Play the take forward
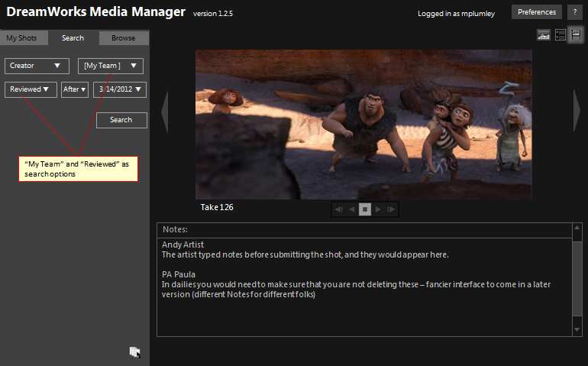Image resolution: width=588 pixels, height=366 pixels. (x=378, y=209)
